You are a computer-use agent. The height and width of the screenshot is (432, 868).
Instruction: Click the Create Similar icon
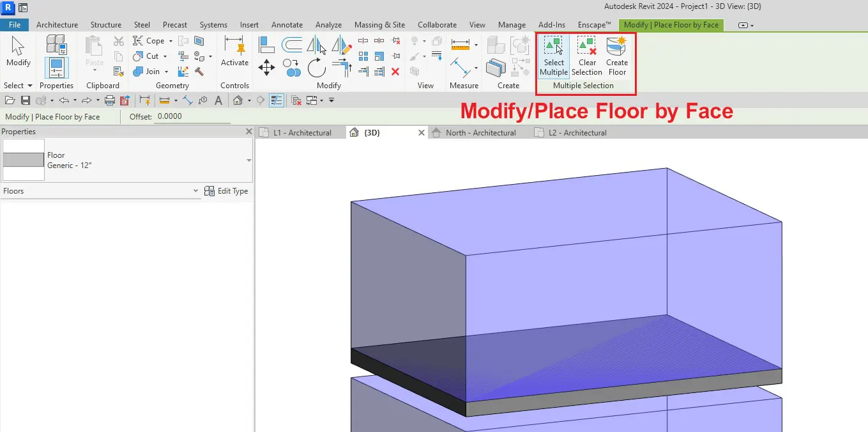pyautogui.click(x=496, y=67)
